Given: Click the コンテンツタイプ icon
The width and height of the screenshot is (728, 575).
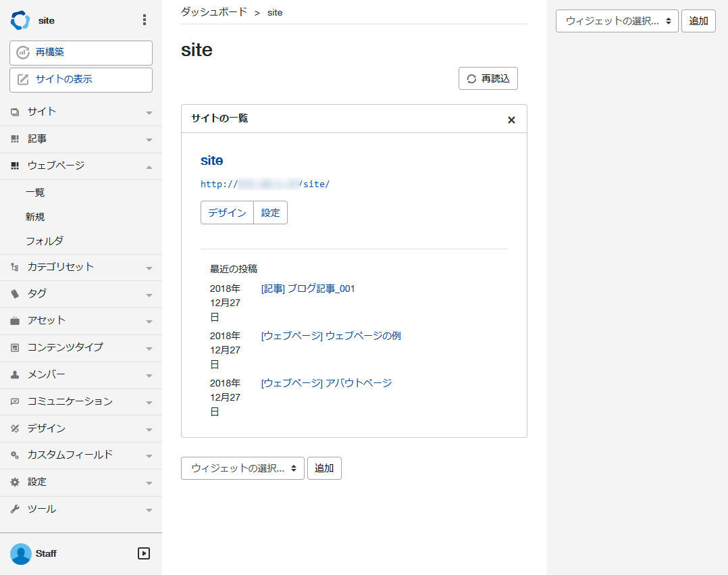Looking at the screenshot, I should tap(15, 347).
